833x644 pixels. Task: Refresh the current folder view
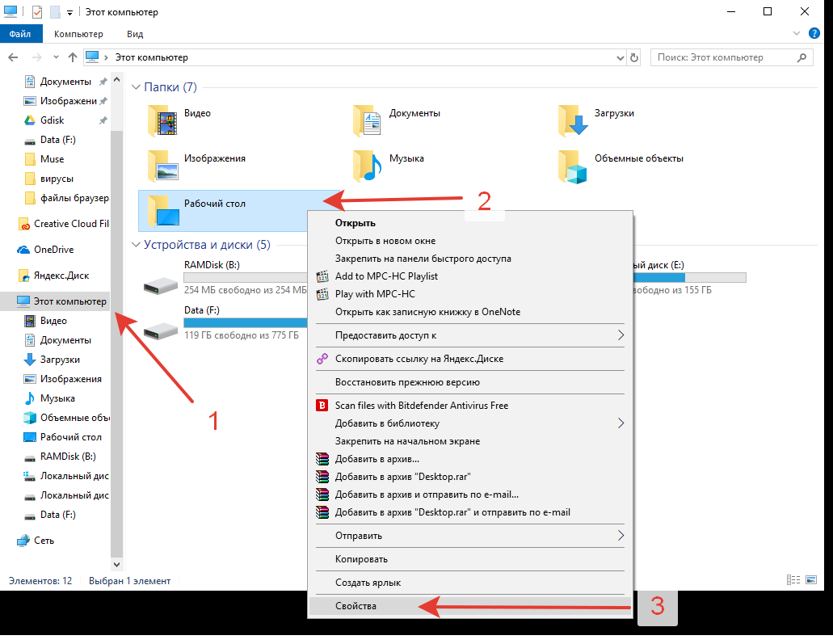[x=634, y=58]
